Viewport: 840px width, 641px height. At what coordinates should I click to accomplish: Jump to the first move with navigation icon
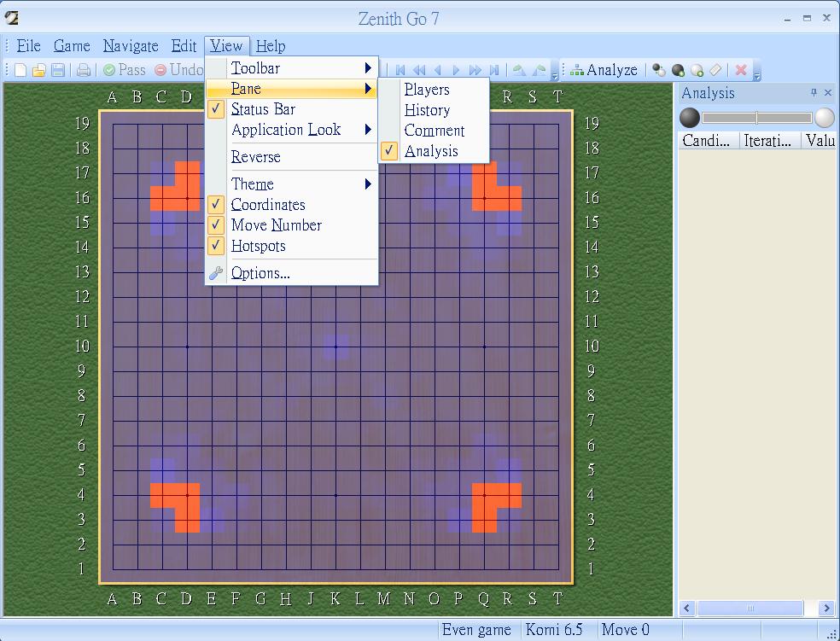point(401,70)
